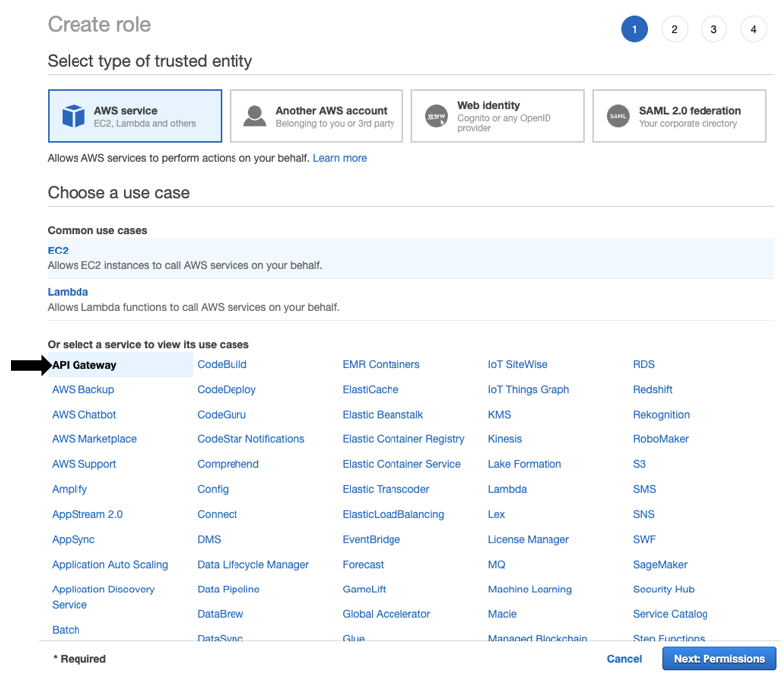Go to step 2 in wizard
Viewport: 784px width, 674px height.
coord(674,29)
